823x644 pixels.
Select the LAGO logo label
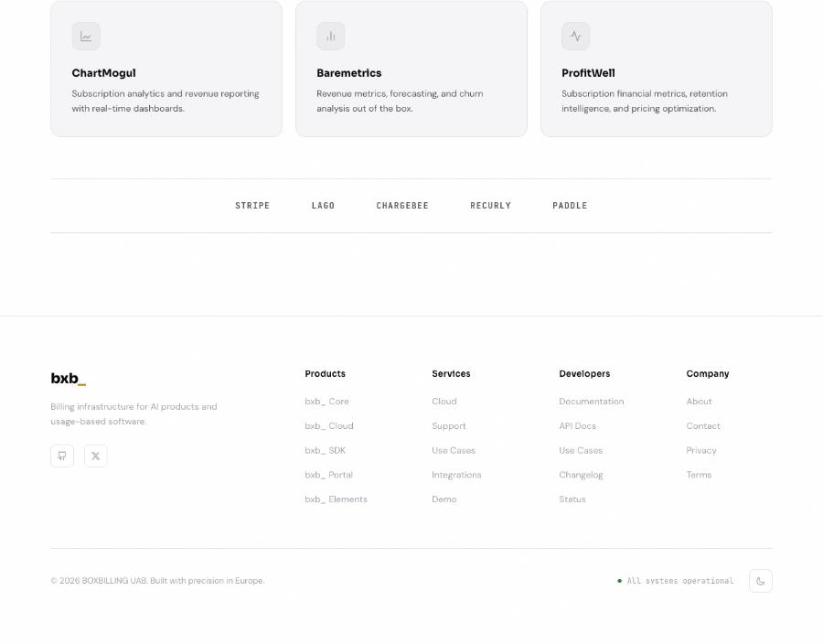tap(324, 206)
